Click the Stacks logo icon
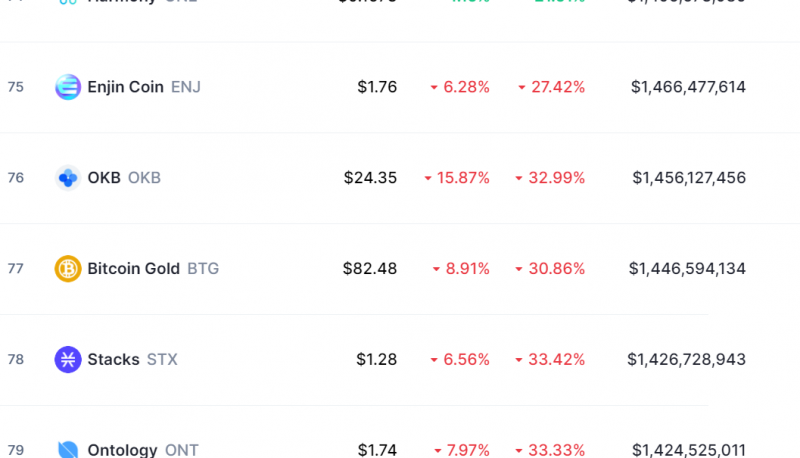Screen dimensions: 800x458 click(x=68, y=360)
